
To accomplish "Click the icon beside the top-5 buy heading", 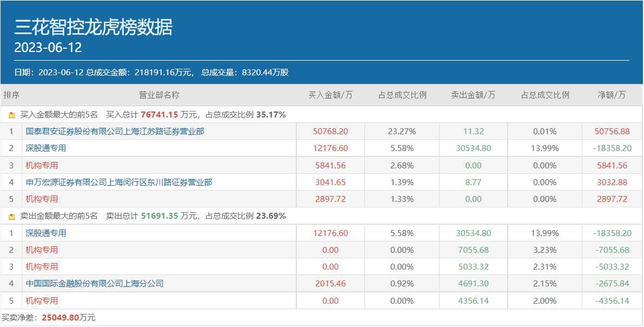I will (x=12, y=115).
